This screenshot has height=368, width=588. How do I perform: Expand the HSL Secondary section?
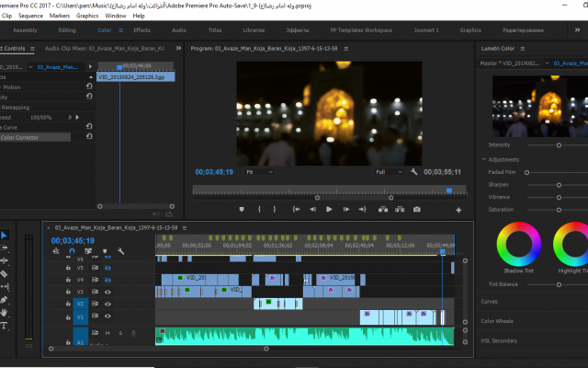pos(499,340)
